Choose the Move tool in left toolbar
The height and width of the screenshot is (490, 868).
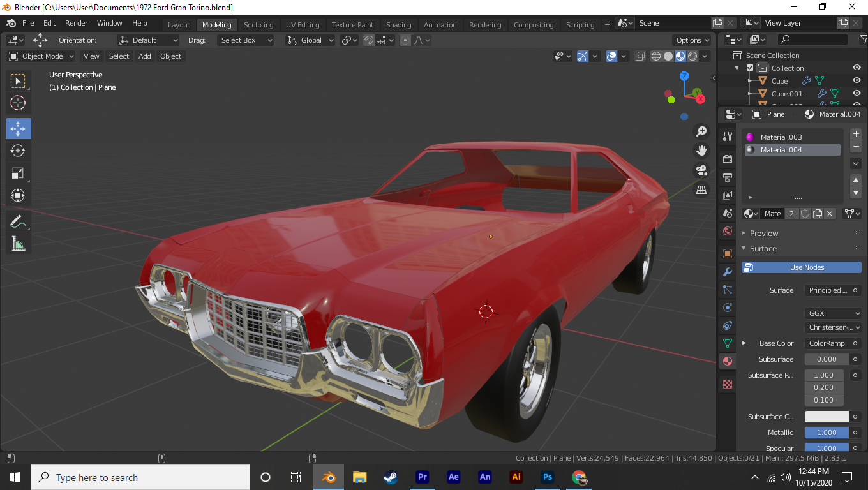pos(18,129)
